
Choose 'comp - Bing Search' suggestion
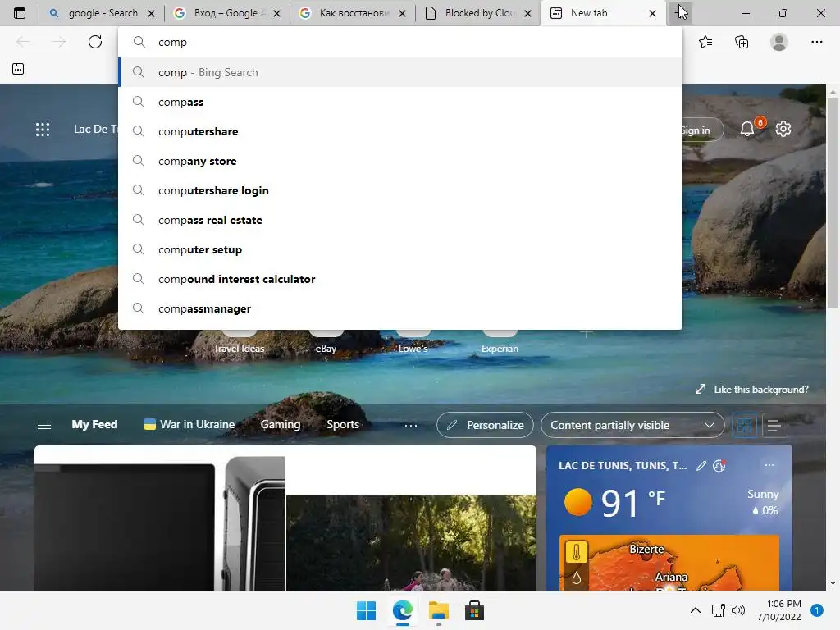click(400, 72)
